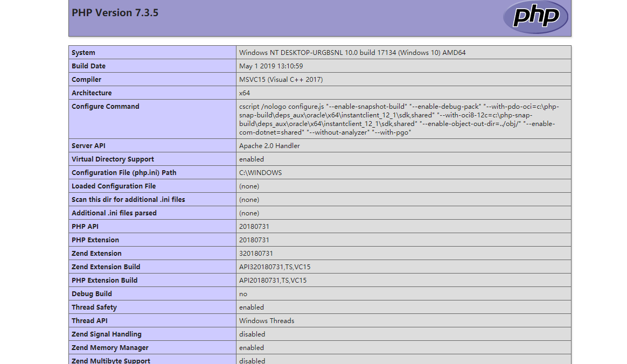Viewport: 627px width, 364px height.
Task: Select Zend Signal Handling 'disabled' value
Action: click(x=252, y=334)
